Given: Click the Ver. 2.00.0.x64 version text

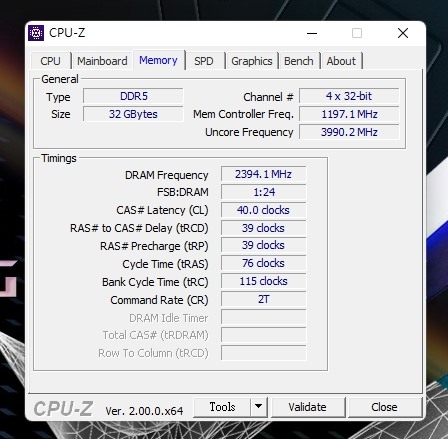Looking at the screenshot, I should (144, 411).
